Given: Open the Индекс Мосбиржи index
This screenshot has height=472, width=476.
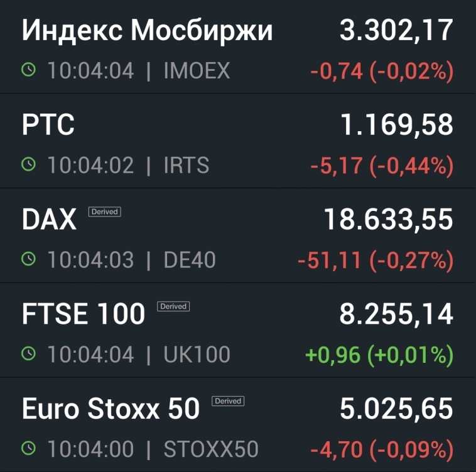Looking at the screenshot, I should 148,31.
